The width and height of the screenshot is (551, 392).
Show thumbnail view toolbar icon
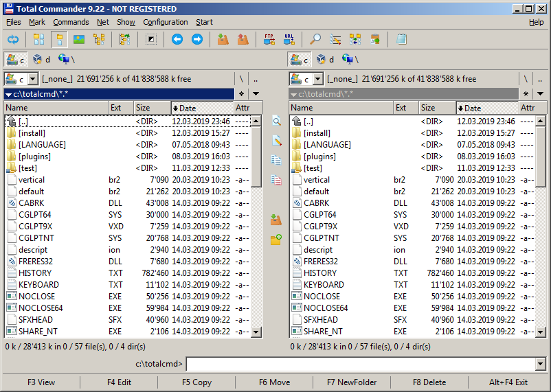79,39
